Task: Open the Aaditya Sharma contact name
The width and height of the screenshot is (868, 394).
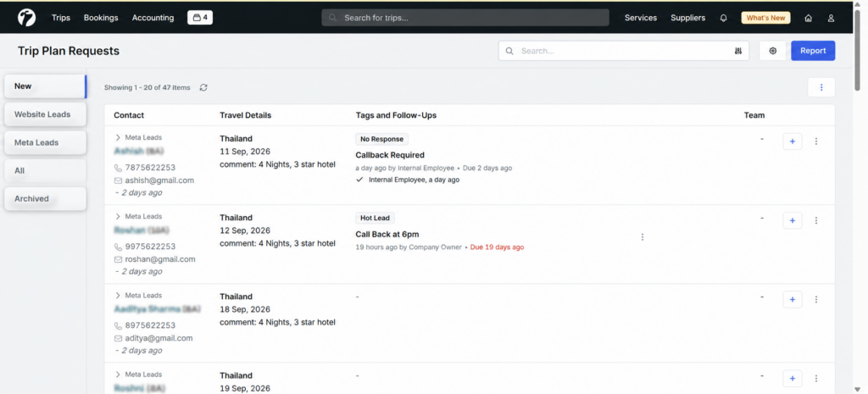Action: pyautogui.click(x=158, y=309)
